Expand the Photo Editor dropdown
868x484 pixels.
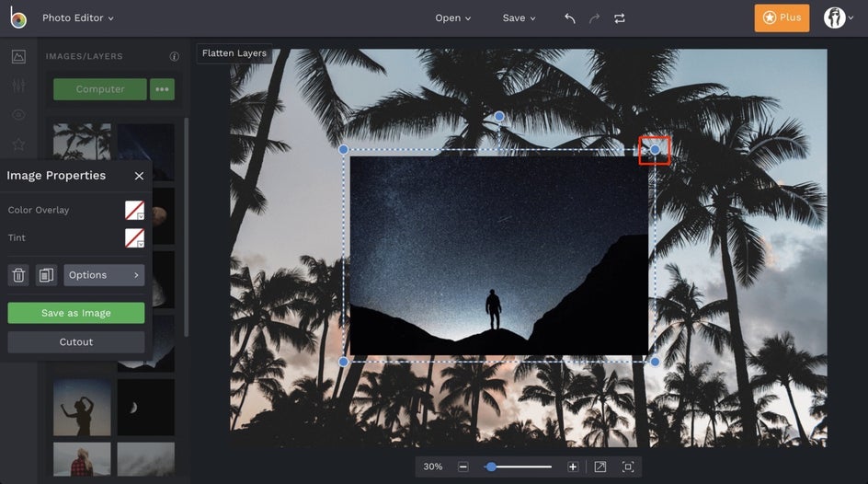[x=78, y=18]
